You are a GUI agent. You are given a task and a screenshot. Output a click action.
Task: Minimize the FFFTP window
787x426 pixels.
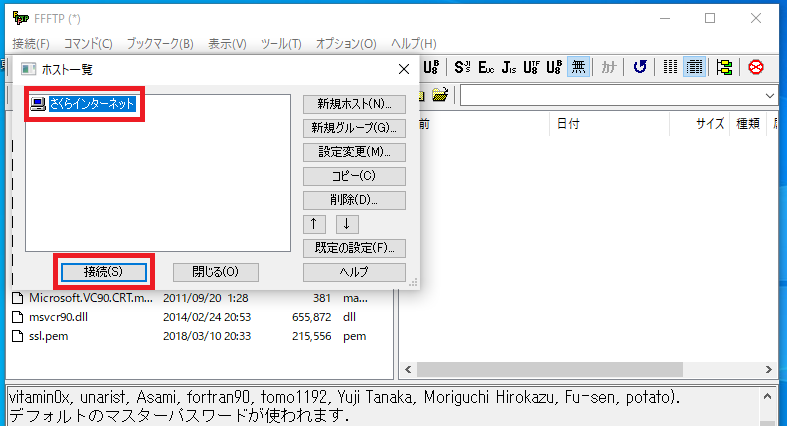(x=665, y=19)
